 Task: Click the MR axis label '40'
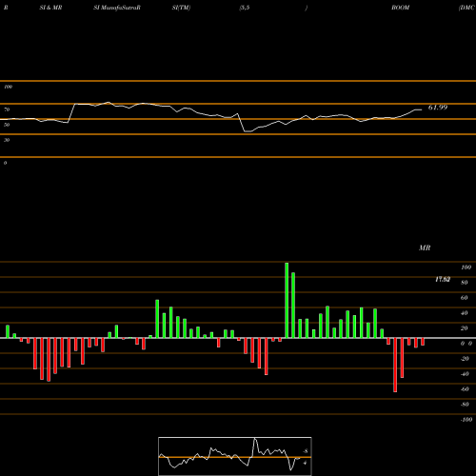(x=465, y=313)
